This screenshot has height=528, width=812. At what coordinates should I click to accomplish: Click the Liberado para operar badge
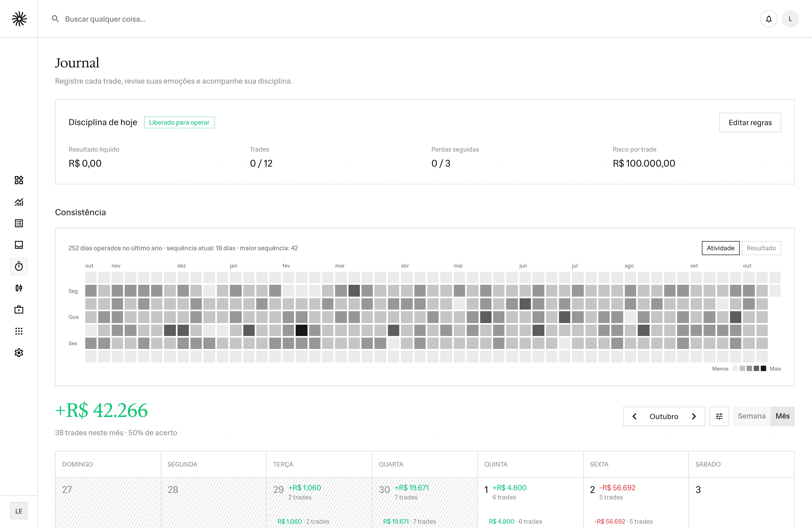coord(179,122)
